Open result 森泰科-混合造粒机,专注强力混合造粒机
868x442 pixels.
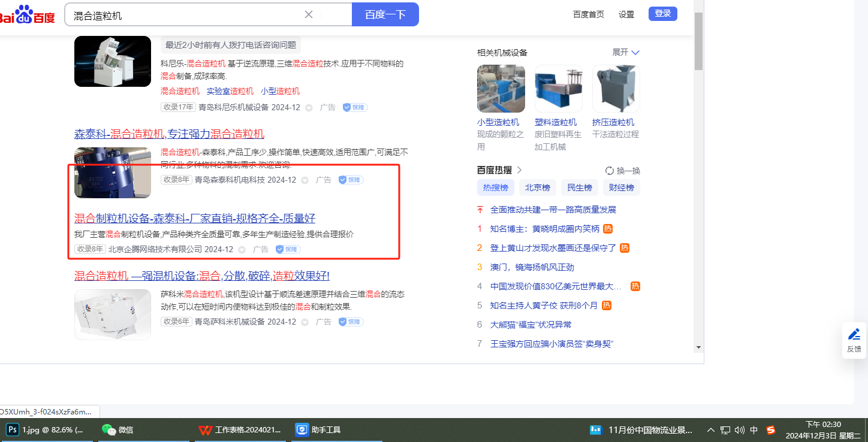(169, 134)
